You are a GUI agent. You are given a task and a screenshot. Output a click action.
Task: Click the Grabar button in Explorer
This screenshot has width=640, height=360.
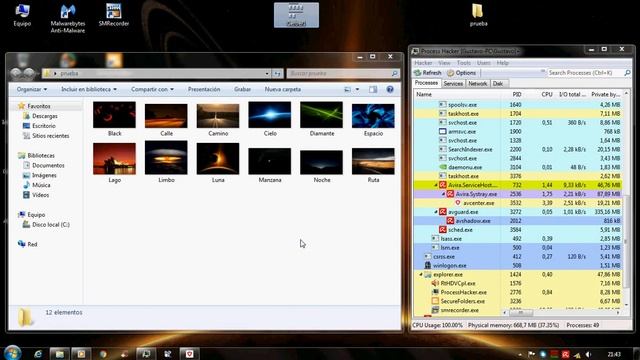point(242,89)
